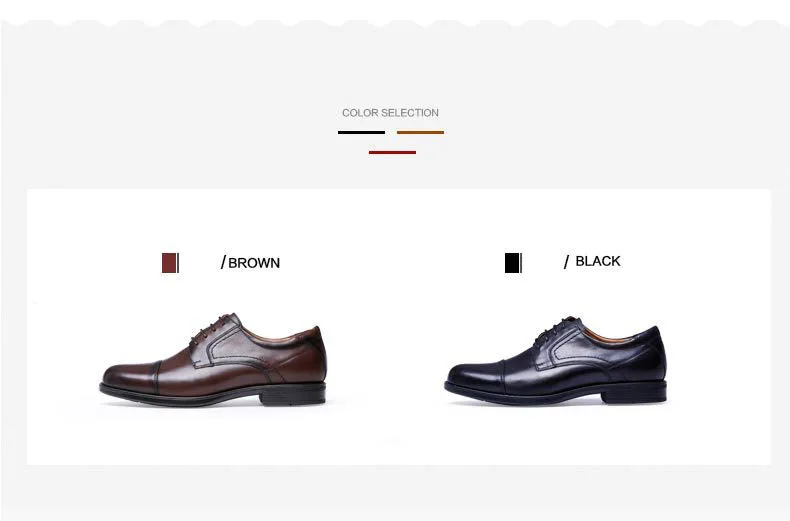Open the black leather shoe image
The image size is (790, 521).
point(556,361)
